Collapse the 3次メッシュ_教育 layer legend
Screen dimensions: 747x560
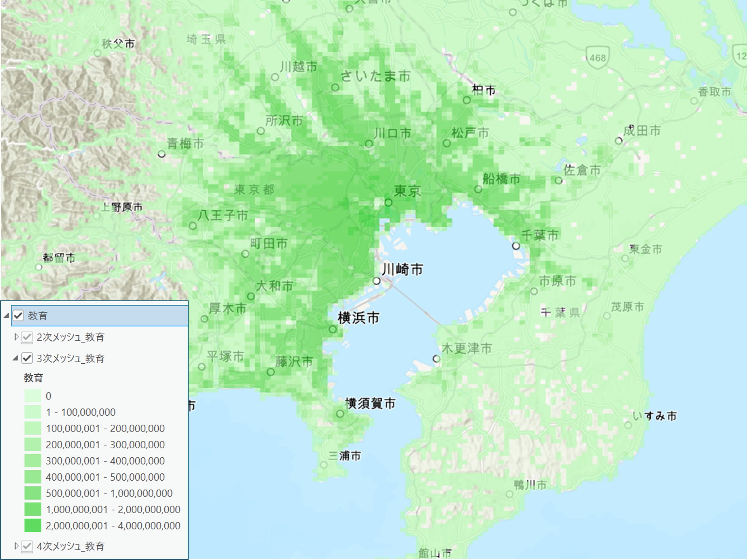[x=15, y=358]
